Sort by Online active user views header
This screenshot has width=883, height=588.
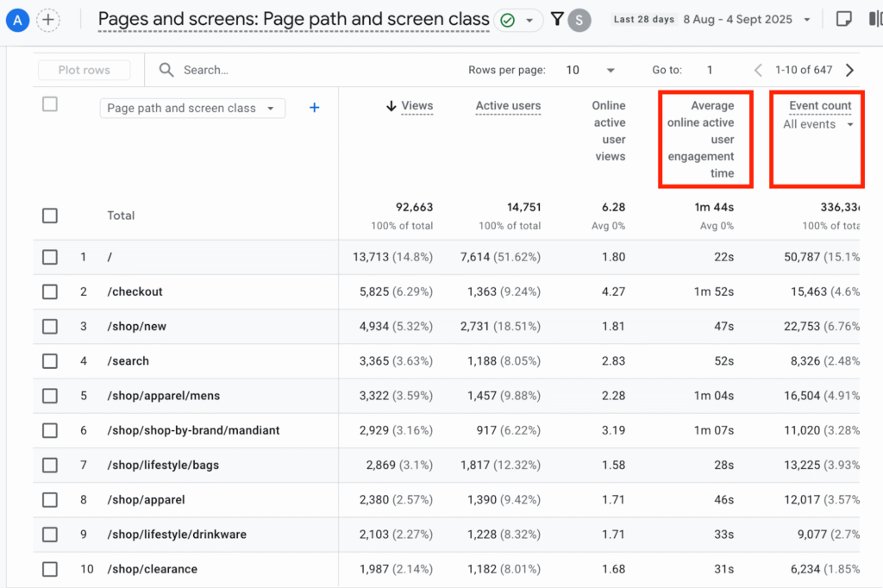[x=610, y=131]
